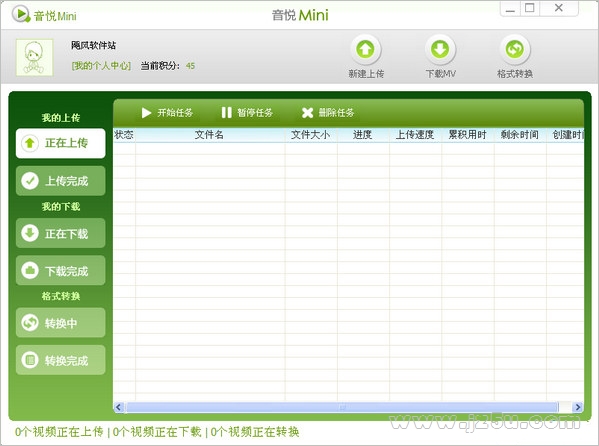Show the 下载完成 list

(x=60, y=271)
